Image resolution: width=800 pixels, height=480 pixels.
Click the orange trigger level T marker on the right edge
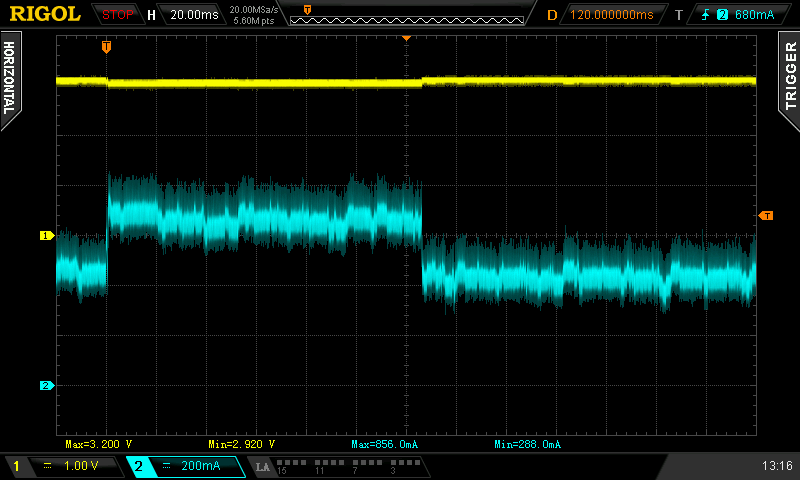(766, 216)
